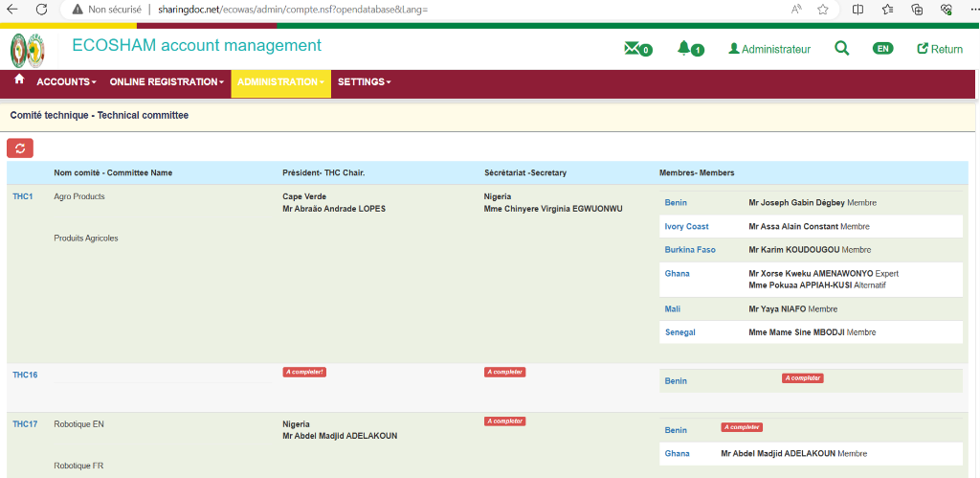Click the Burkina Faso member country link
The height and width of the screenshot is (478, 980).
pyautogui.click(x=690, y=250)
